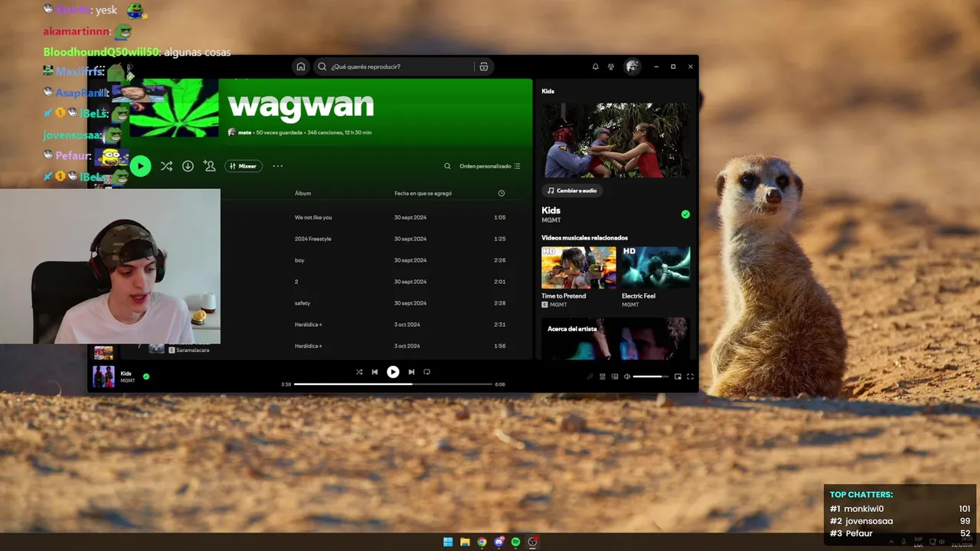Click the wagwan playlist cover image

tap(173, 108)
